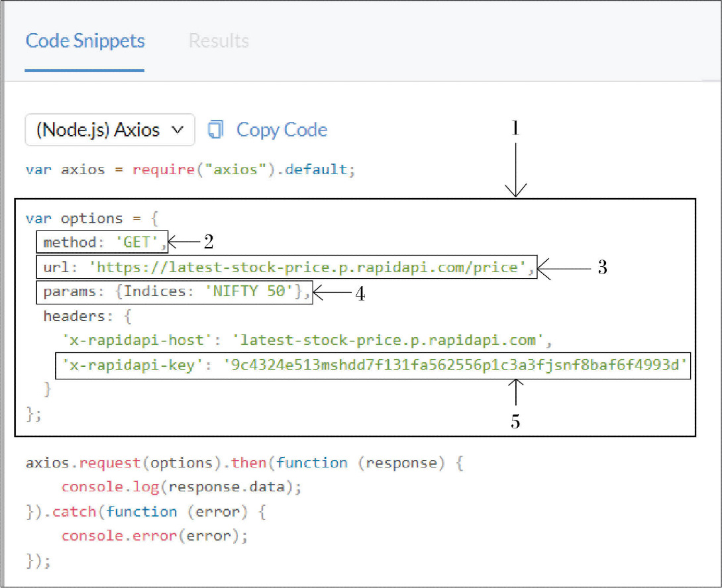Switch to the Code Snippets tab
Viewport: 722px width, 588px height.
click(x=85, y=41)
